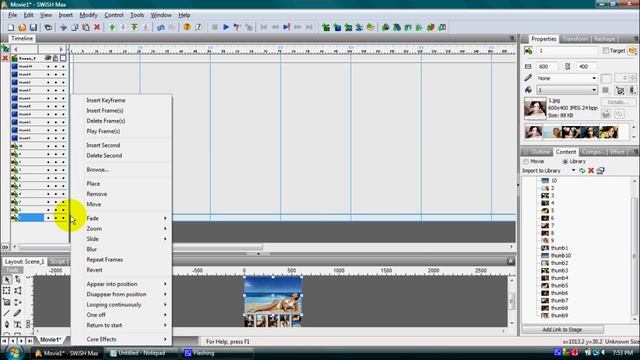Viewport: 640px width, 360px height.
Task: Click the fill transform icon in Properties
Action: pyautogui.click(x=620, y=90)
